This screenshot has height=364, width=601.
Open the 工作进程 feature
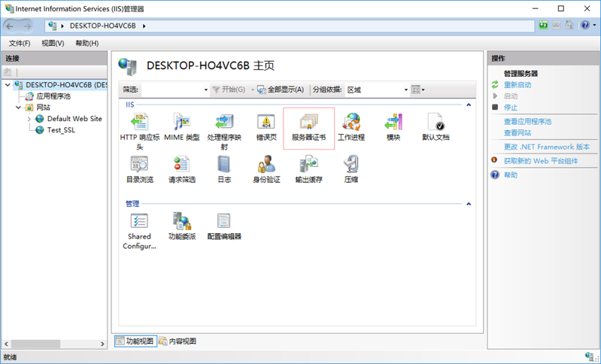[x=351, y=127]
